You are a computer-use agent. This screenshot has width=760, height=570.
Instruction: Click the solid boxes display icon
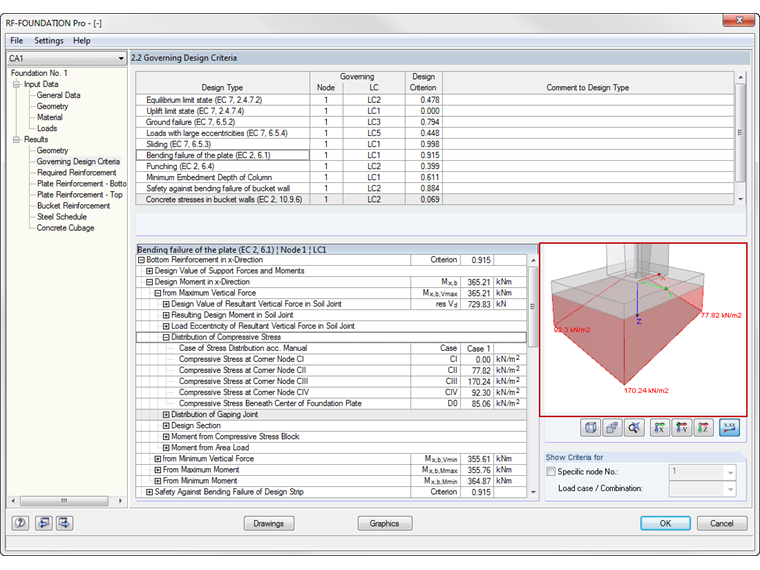612,428
